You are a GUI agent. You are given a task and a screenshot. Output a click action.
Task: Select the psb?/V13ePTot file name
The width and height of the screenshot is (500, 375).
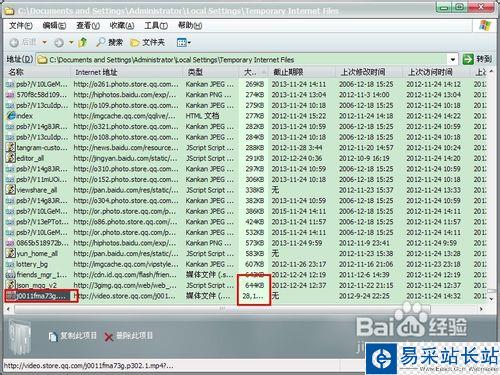[42, 222]
